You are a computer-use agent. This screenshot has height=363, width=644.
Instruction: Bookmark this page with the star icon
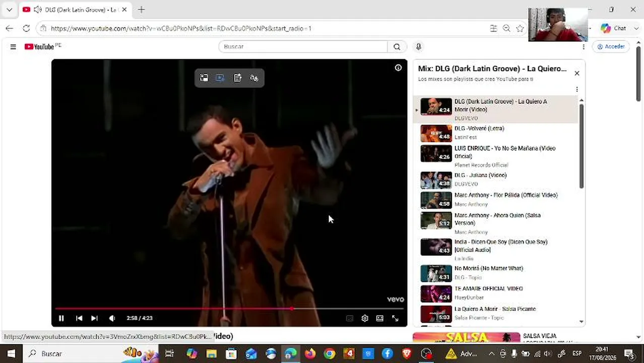(520, 28)
